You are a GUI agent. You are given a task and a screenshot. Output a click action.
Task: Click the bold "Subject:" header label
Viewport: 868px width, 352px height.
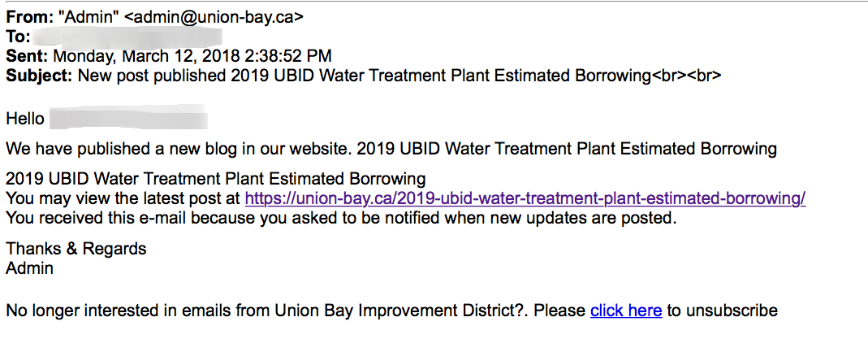pyautogui.click(x=40, y=76)
